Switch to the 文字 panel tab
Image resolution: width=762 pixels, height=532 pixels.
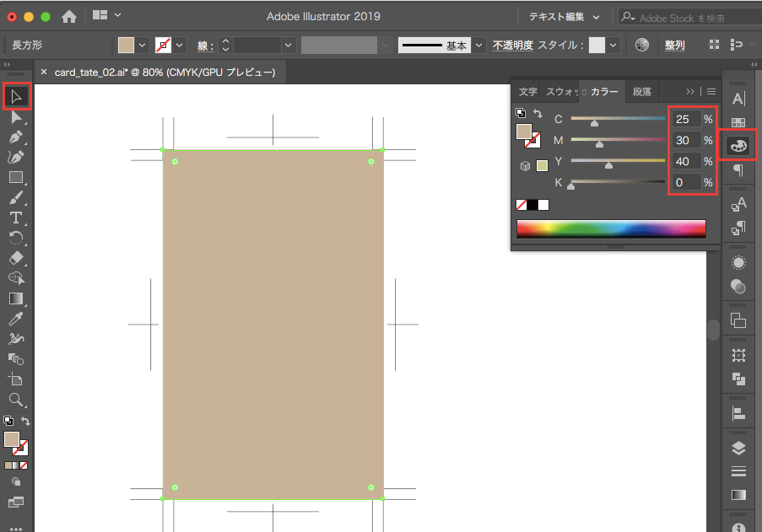click(527, 92)
